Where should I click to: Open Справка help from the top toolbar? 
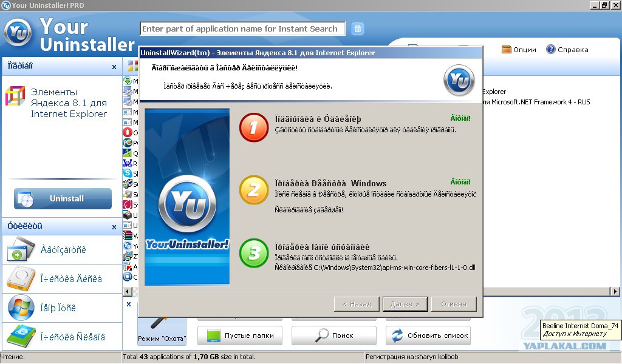point(567,50)
